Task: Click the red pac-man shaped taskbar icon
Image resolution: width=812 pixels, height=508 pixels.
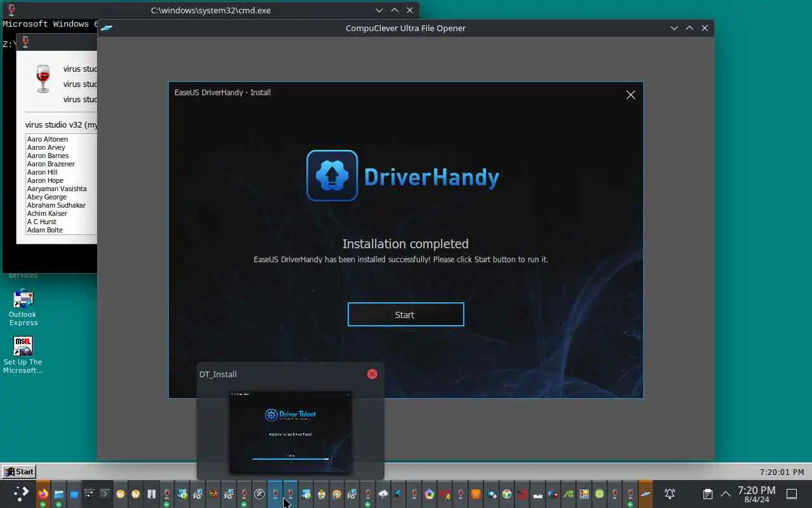Action: [522, 494]
